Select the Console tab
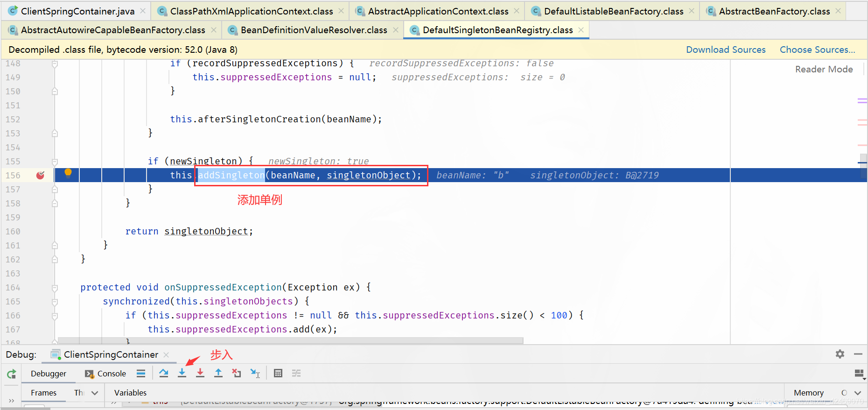The image size is (868, 410). click(106, 374)
